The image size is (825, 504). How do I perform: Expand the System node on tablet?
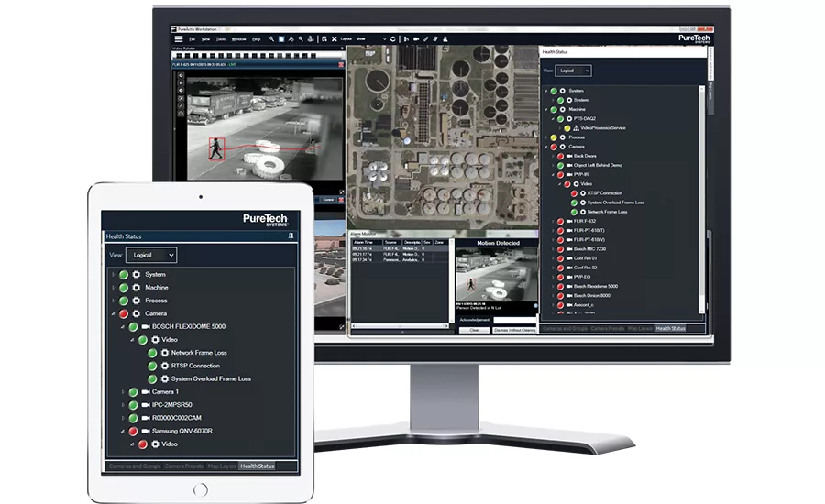tap(113, 275)
